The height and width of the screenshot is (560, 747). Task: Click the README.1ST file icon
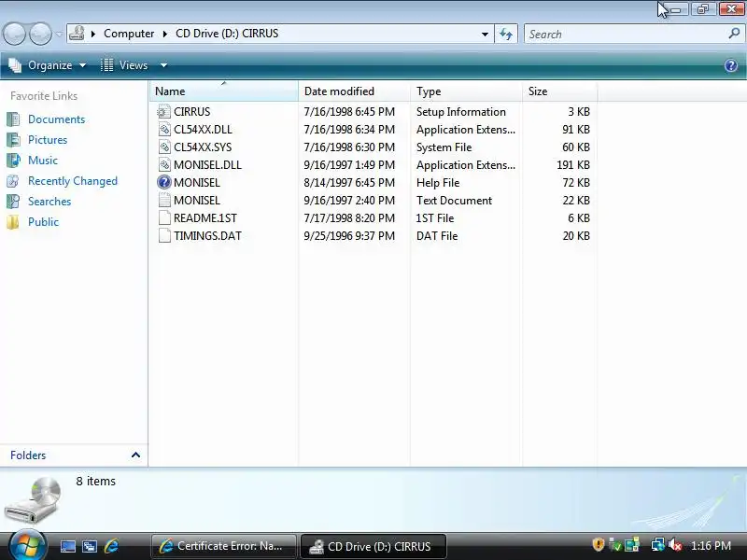tap(164, 218)
